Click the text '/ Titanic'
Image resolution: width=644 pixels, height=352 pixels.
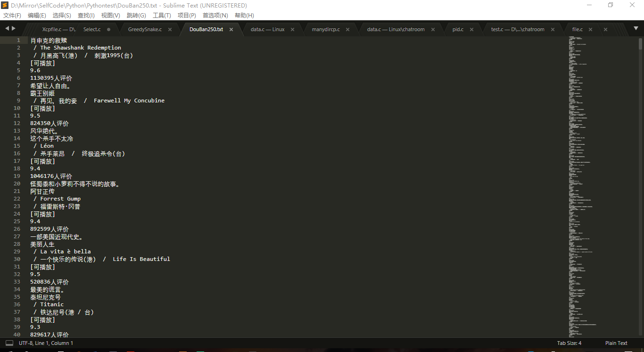[x=49, y=304]
